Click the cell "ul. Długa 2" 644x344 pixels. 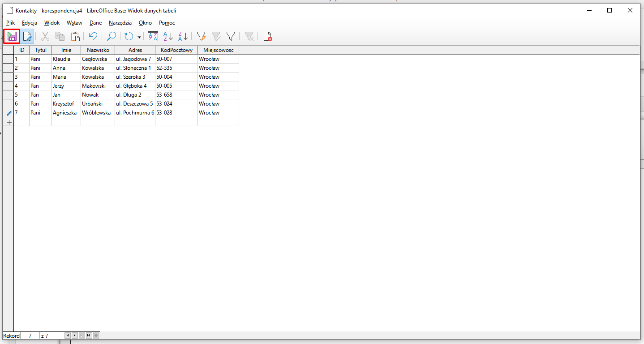pyautogui.click(x=135, y=95)
